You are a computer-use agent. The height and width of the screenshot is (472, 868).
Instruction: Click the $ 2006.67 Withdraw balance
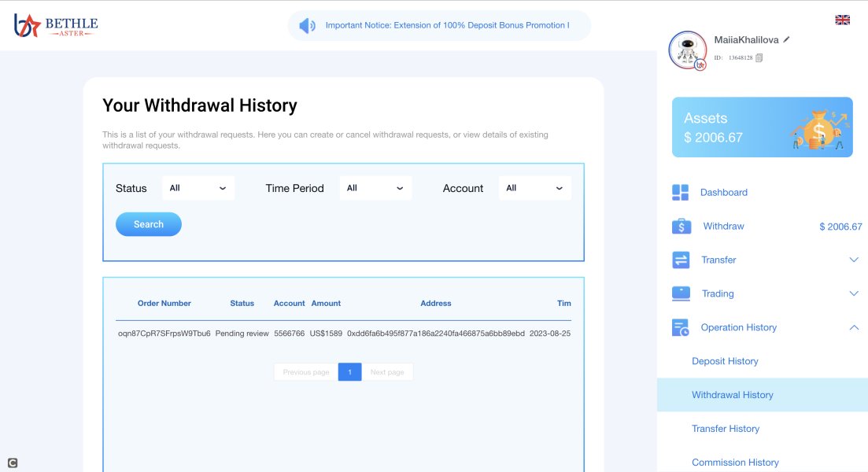[x=840, y=227]
